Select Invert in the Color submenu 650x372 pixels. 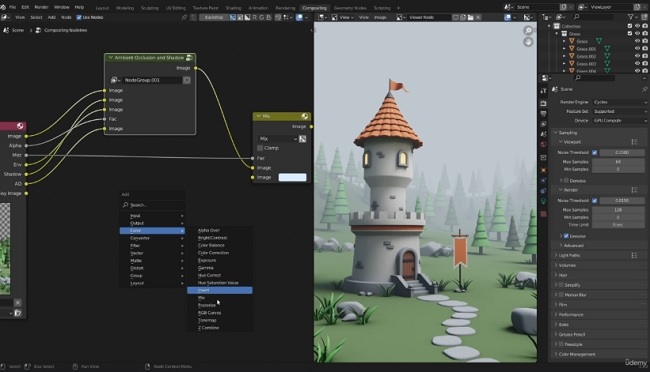(x=220, y=290)
